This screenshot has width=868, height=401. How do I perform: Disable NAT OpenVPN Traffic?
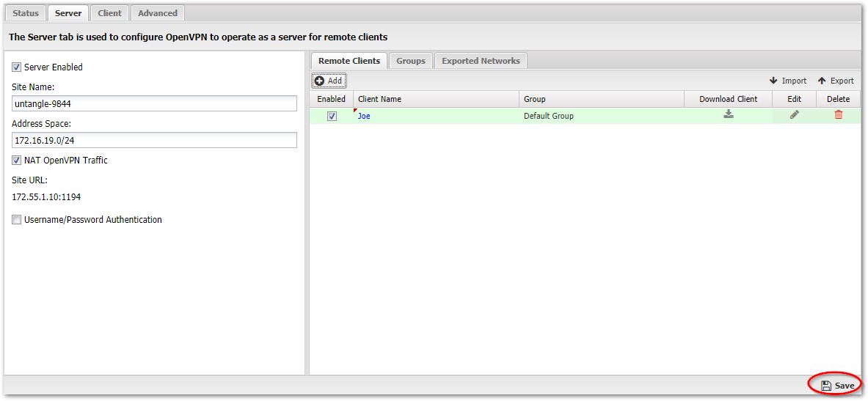[x=17, y=161]
